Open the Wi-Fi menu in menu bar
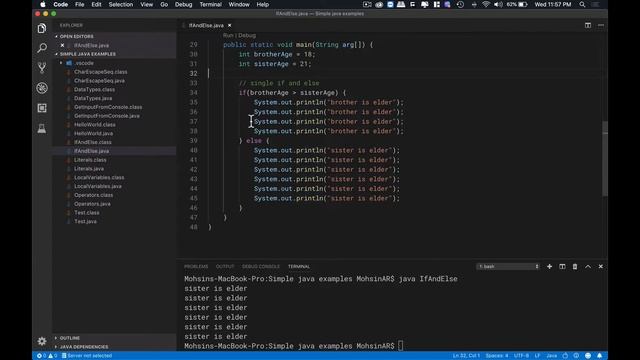640x360 pixels. (486, 4)
